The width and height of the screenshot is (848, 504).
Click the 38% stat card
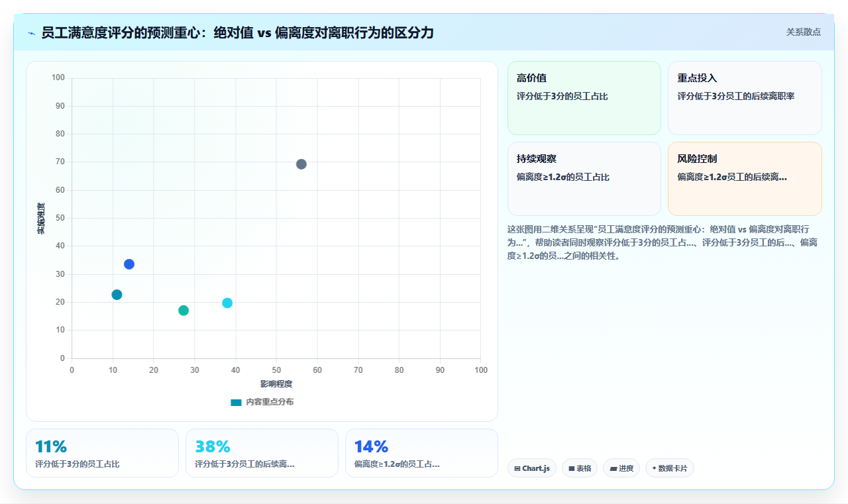pyautogui.click(x=262, y=453)
